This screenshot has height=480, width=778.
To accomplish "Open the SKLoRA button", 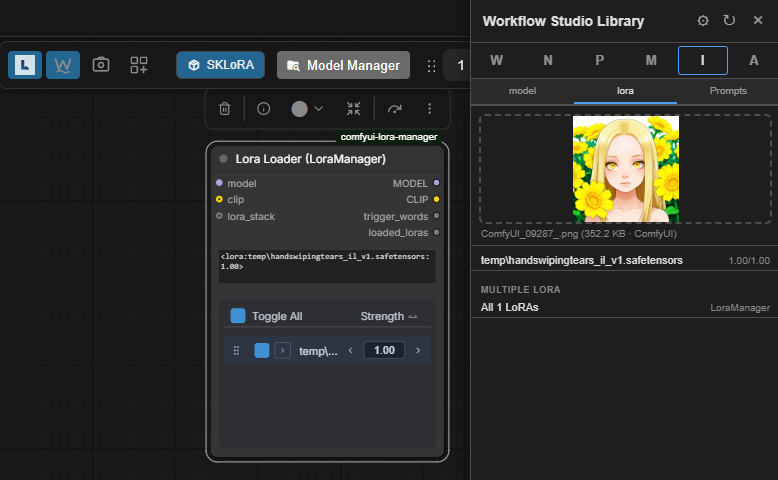I will 220,65.
